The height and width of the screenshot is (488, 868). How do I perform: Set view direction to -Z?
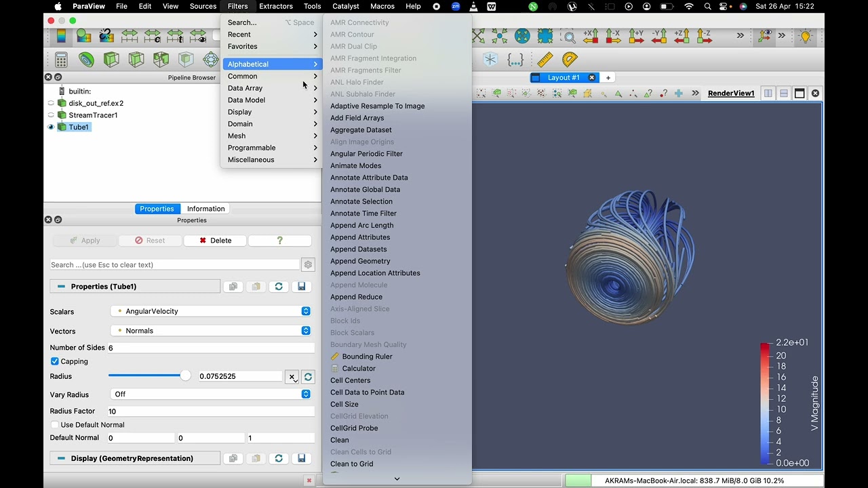(703, 36)
